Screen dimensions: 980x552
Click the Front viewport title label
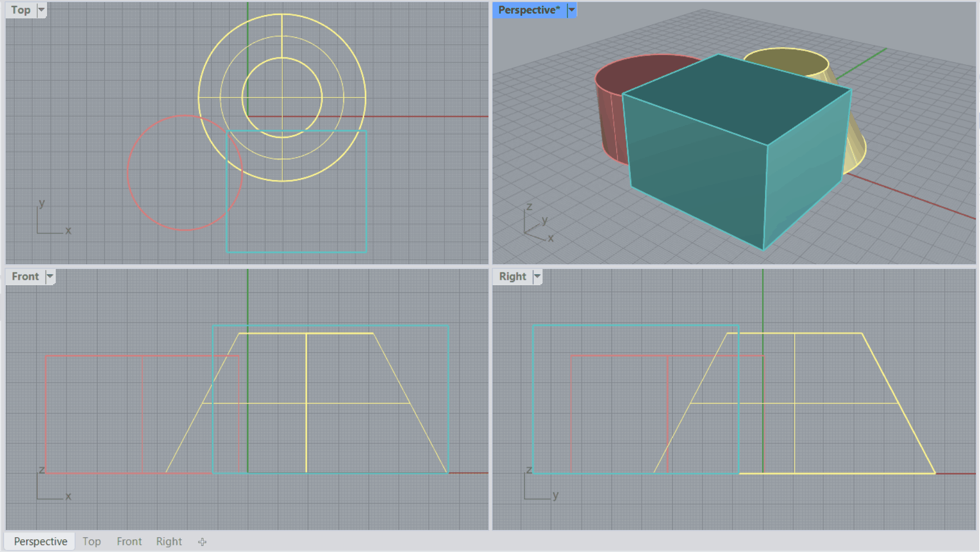25,277
